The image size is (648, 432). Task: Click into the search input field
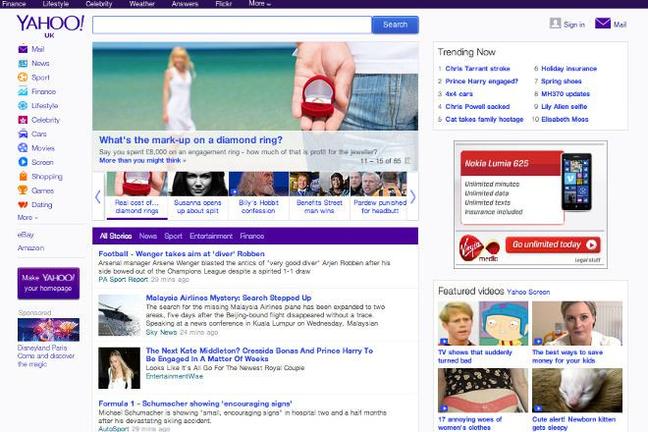(x=232, y=25)
